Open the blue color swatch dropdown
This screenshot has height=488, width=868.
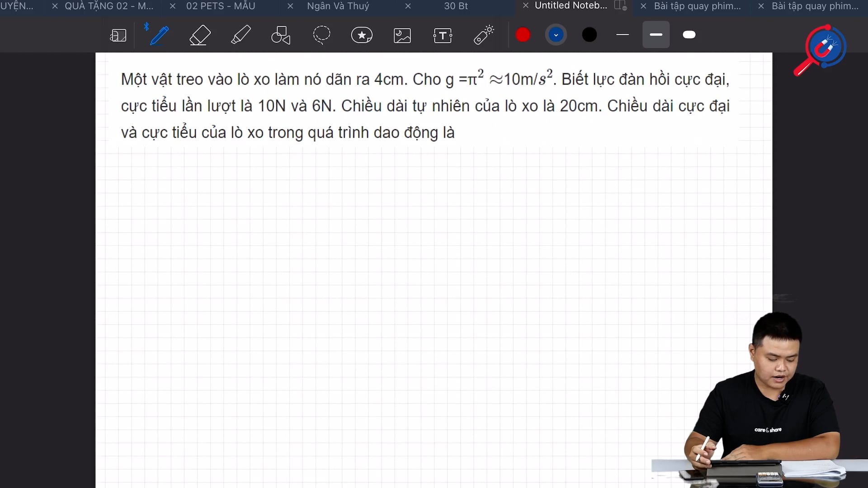point(556,35)
